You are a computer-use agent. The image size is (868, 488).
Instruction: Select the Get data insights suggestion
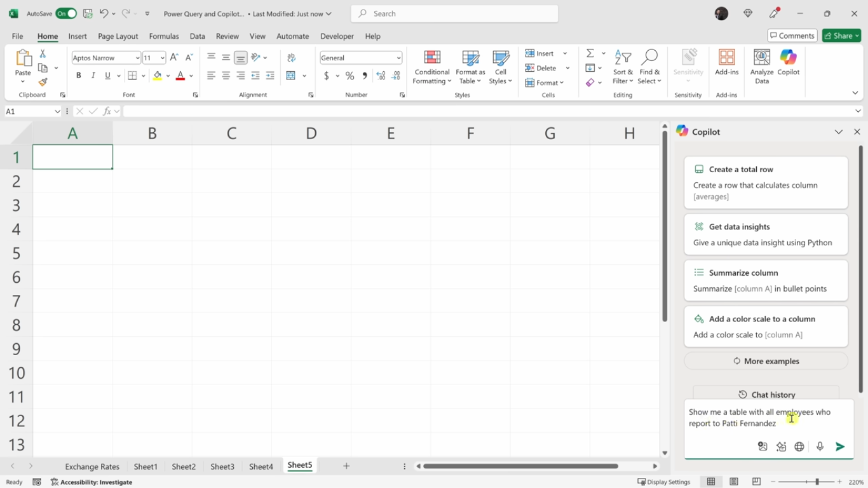(766, 234)
